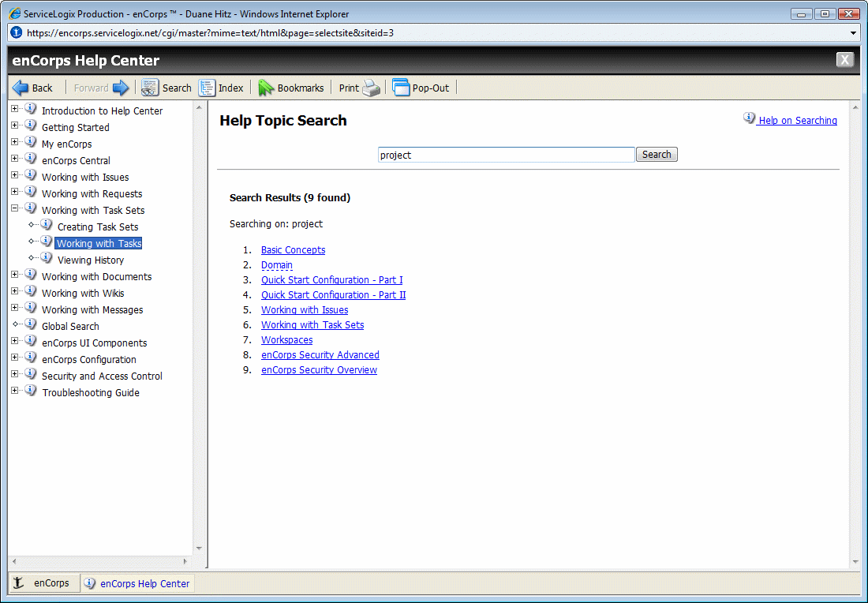Click the info icon on enCorps Help Center tab

(89, 583)
